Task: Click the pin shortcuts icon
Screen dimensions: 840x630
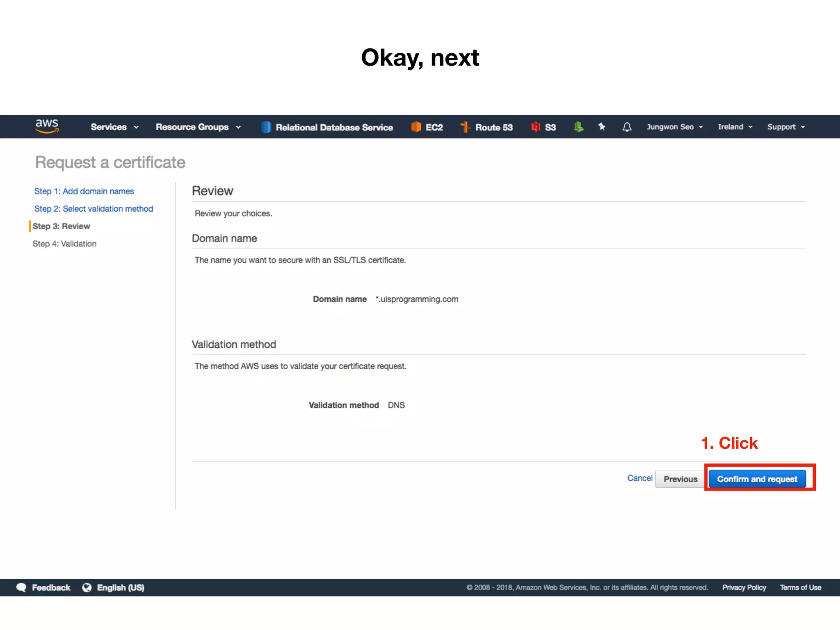Action: tap(602, 127)
